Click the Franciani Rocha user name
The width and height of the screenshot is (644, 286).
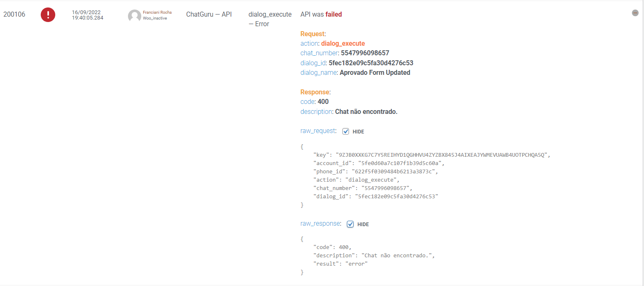click(157, 12)
